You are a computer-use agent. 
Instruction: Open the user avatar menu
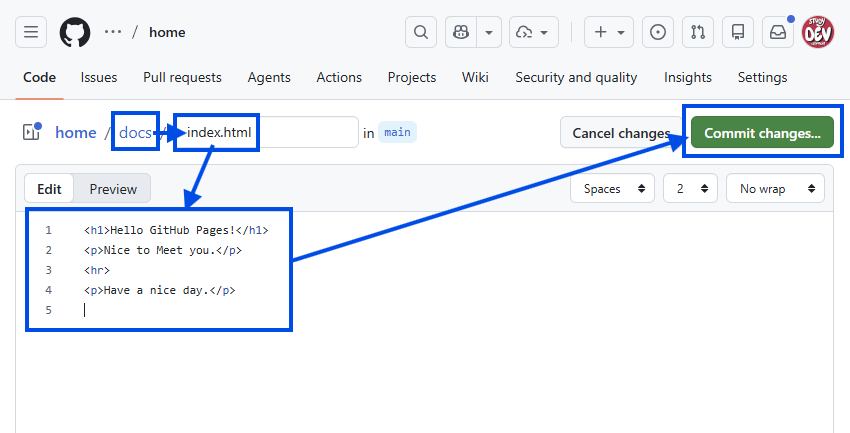(817, 32)
